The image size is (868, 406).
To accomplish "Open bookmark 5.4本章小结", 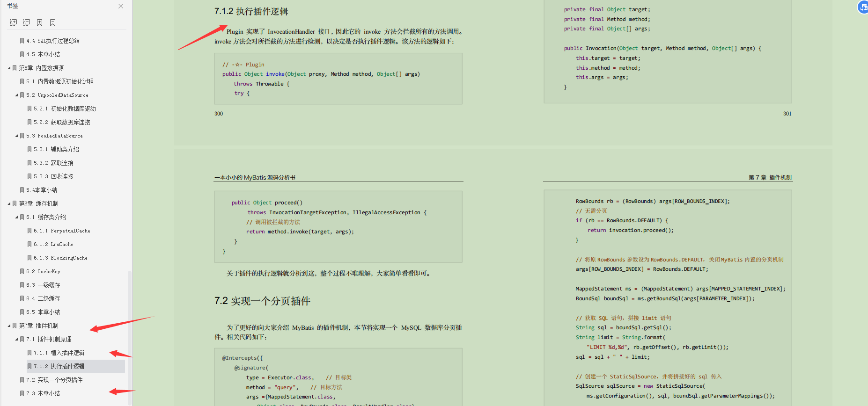I will 42,190.
